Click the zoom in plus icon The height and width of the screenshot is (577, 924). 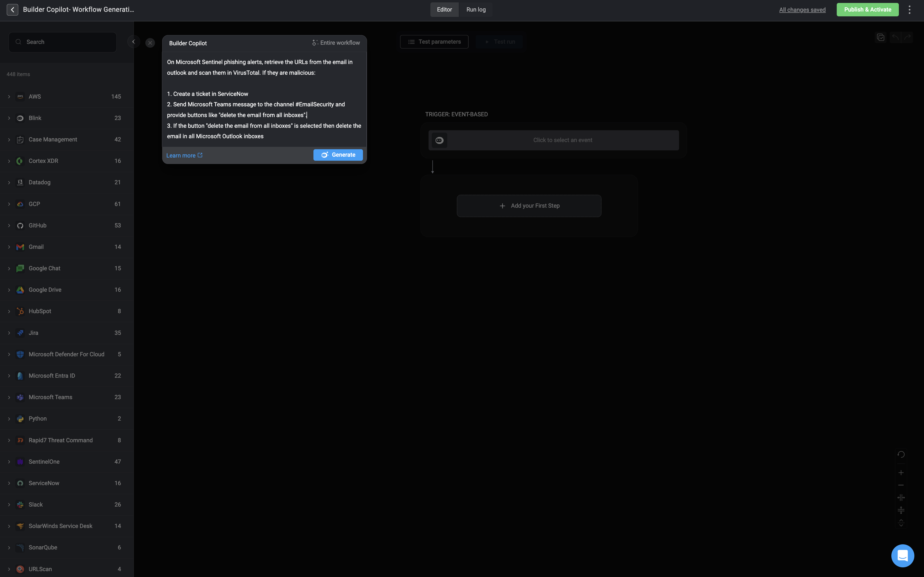901,473
